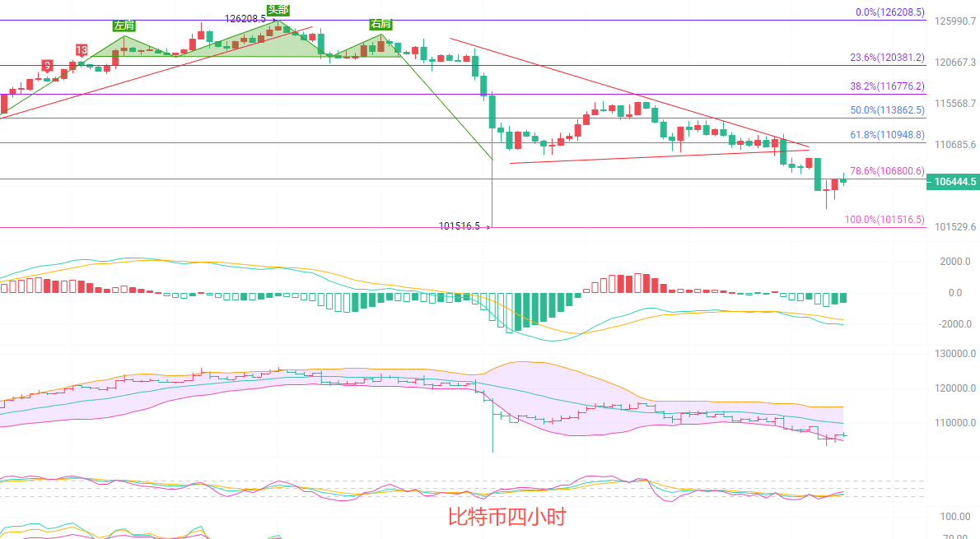This screenshot has width=980, height=539.
Task: Click the 125990.7 price axis label
Action: click(955, 21)
